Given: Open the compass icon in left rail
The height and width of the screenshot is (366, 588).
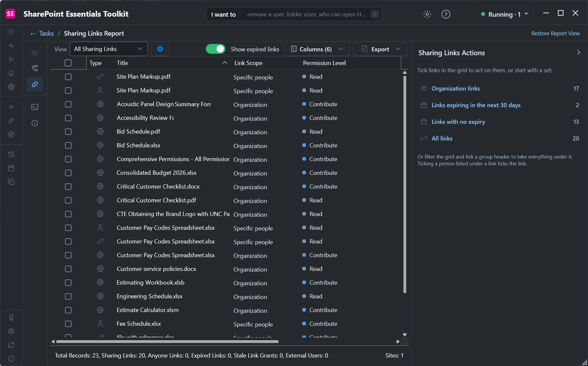Looking at the screenshot, I should (11, 134).
